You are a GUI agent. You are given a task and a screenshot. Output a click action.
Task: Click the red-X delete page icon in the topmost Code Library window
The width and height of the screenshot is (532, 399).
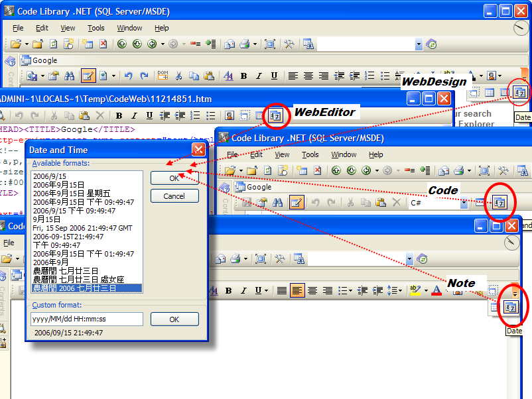[103, 44]
